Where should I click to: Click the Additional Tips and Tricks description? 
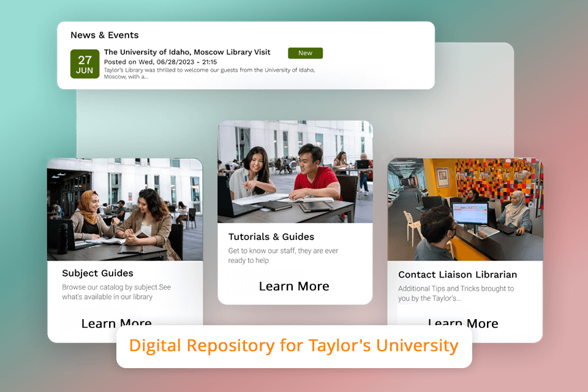[x=456, y=293]
